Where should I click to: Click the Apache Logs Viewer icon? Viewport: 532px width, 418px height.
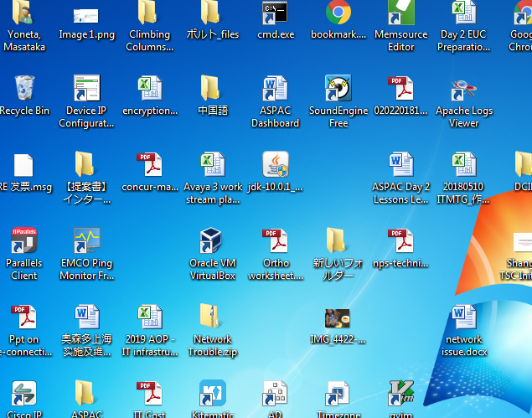click(x=463, y=88)
